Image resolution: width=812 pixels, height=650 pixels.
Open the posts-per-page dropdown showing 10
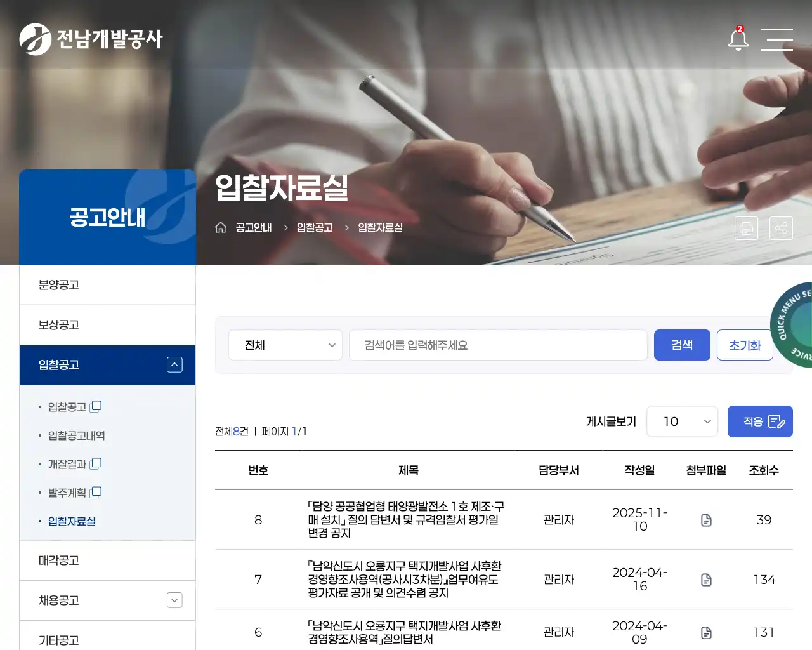pyautogui.click(x=682, y=421)
